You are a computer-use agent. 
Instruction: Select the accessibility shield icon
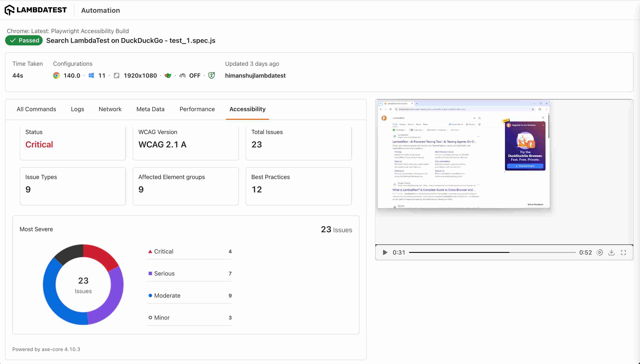(211, 76)
